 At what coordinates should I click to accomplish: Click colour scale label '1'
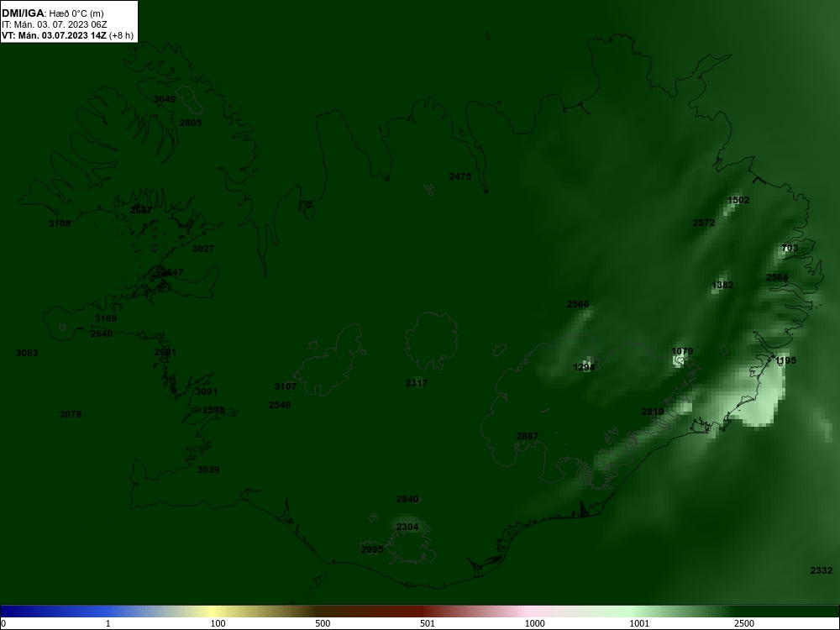pos(108,623)
